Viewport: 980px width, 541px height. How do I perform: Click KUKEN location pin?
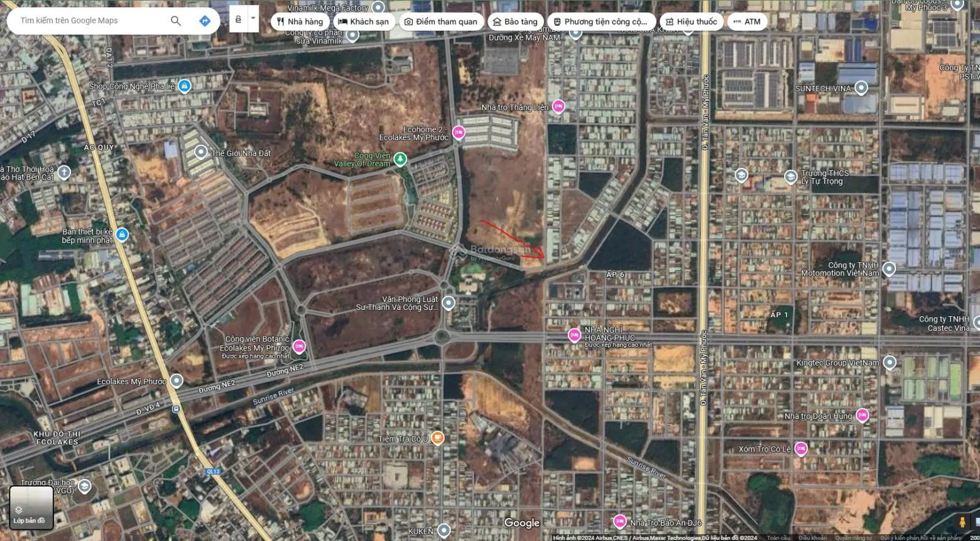tap(444, 530)
